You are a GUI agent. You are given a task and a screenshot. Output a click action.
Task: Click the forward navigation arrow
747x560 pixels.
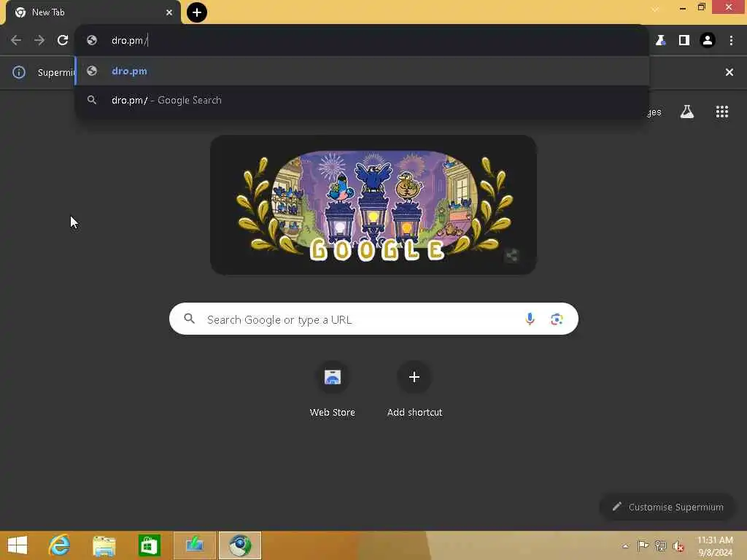pos(39,41)
